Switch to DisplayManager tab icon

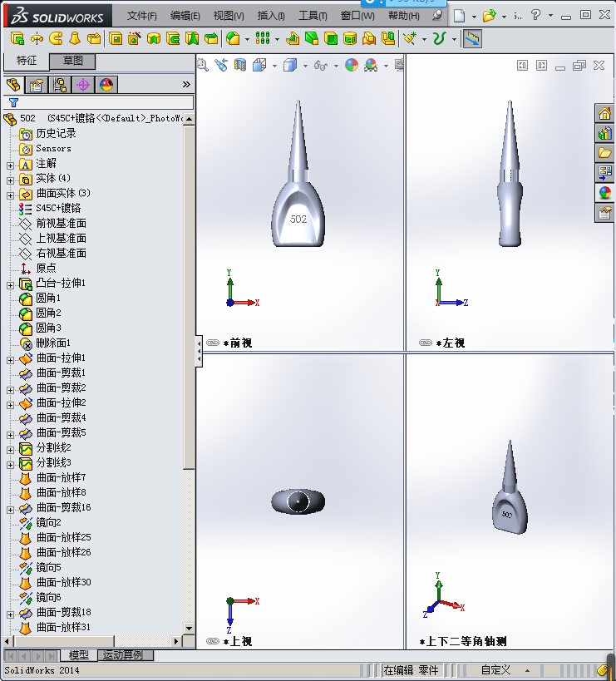(106, 85)
